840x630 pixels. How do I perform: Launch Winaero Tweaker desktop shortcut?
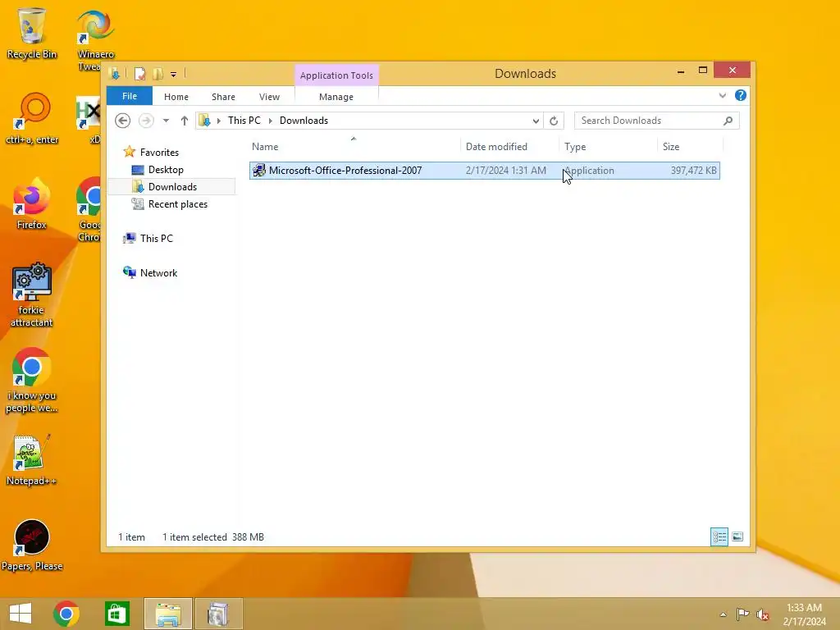[x=95, y=39]
